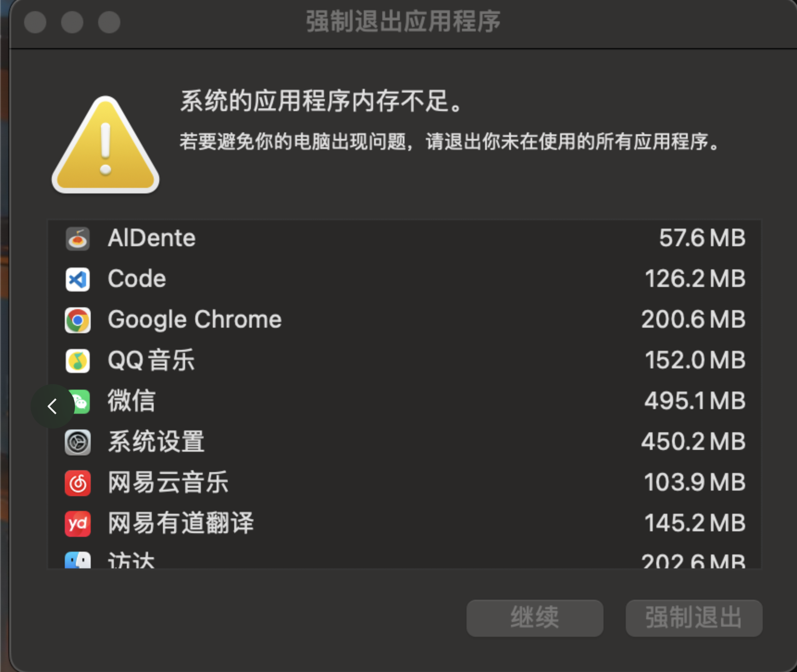Click the Finder 访达 icon
Image resolution: width=797 pixels, height=672 pixels.
(78, 560)
